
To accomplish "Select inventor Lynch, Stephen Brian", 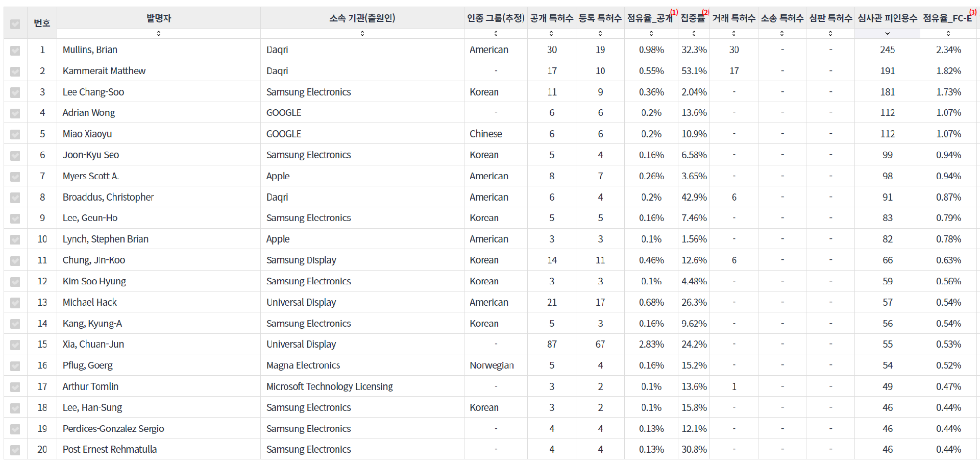I will 106,239.
